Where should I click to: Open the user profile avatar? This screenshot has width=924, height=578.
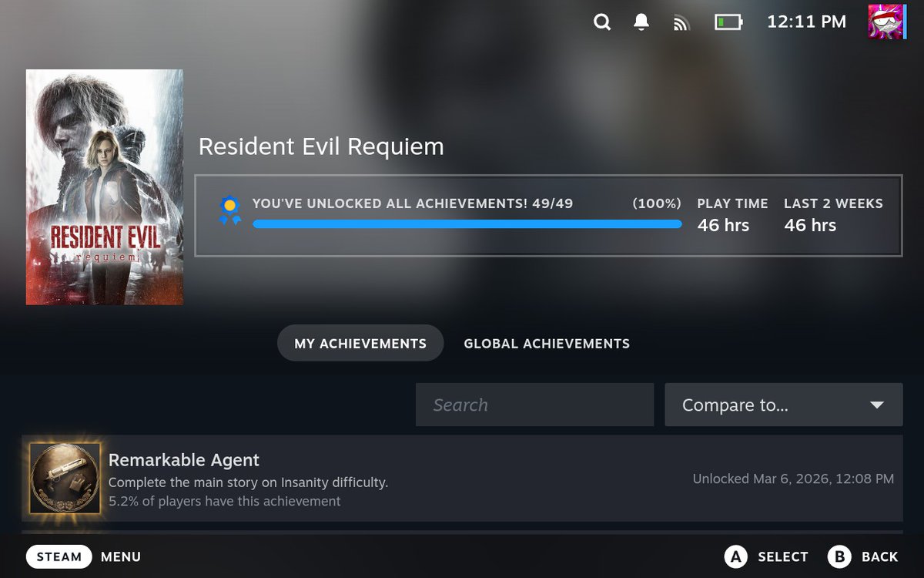[886, 22]
